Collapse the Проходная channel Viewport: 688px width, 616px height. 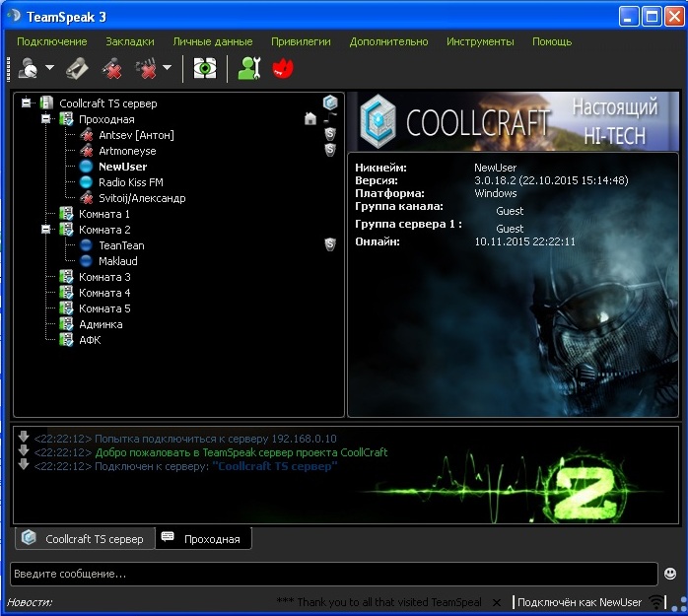pyautogui.click(x=45, y=119)
